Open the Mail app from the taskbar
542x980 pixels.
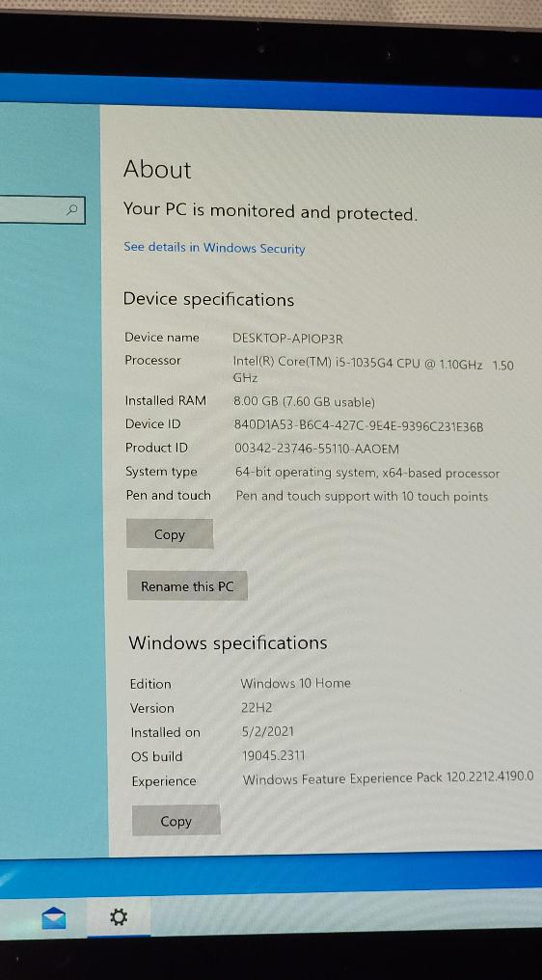pyautogui.click(x=54, y=917)
